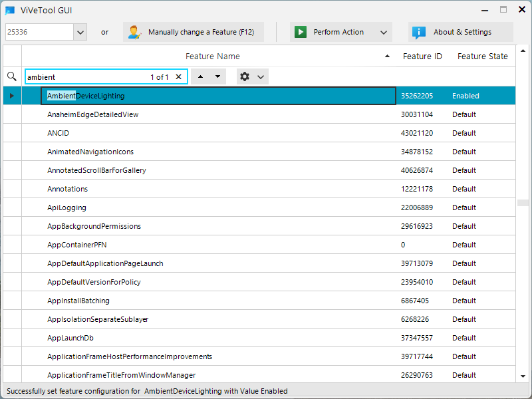The height and width of the screenshot is (399, 532).
Task: Open search options gear icon
Action: [x=245, y=77]
